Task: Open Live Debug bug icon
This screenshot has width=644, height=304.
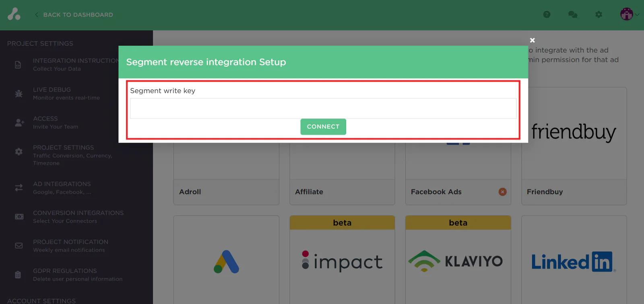Action: [x=19, y=94]
